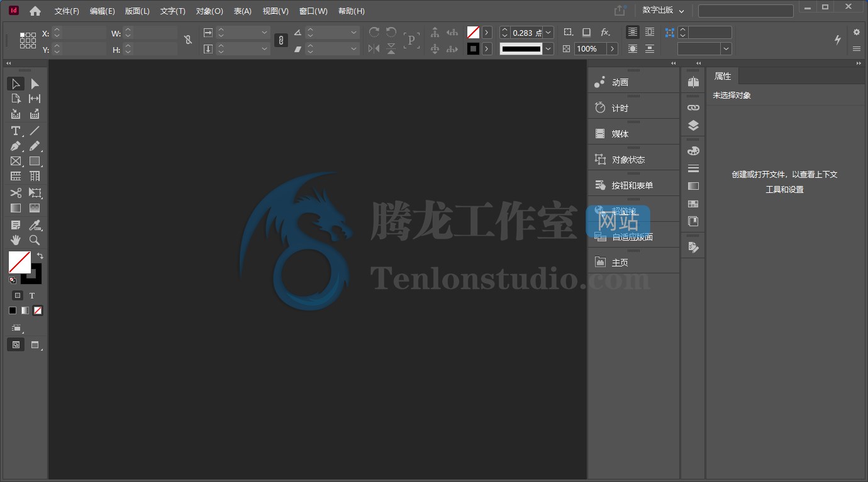
Task: Select the Selection tool arrow
Action: tap(16, 84)
